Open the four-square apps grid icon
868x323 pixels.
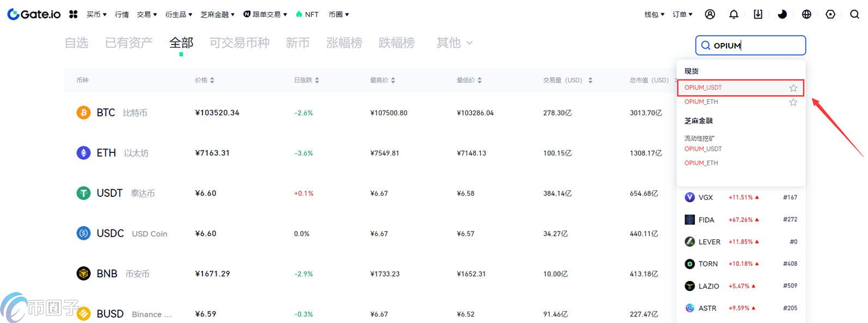pos(73,14)
